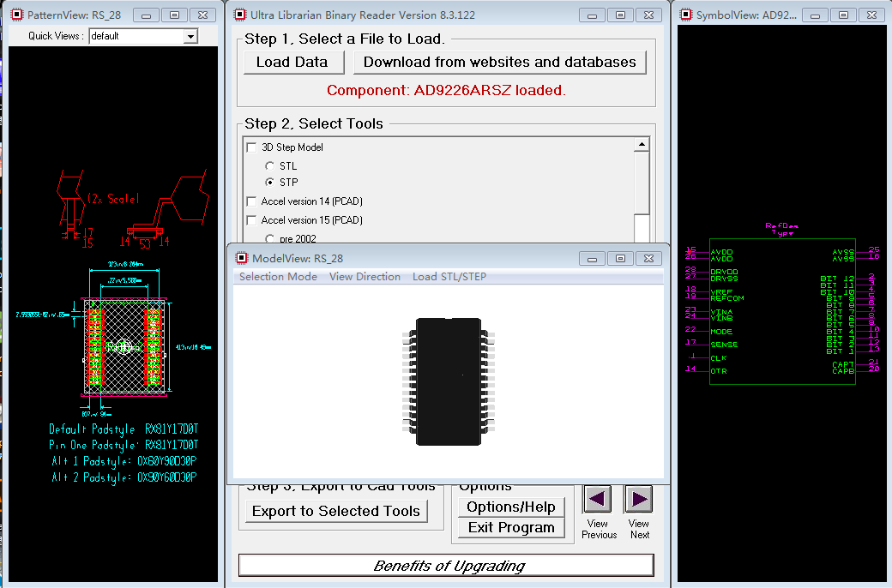
Task: Select the pre 2002 radio option
Action: [269, 239]
